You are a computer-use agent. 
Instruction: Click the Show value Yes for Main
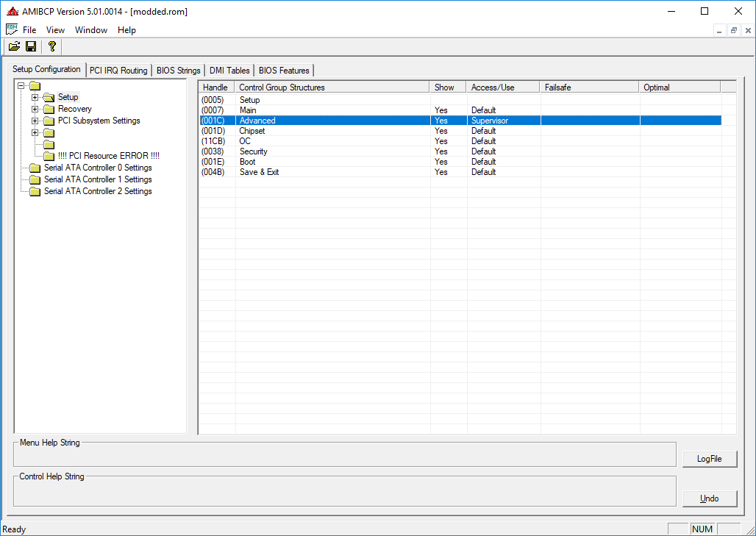pos(441,110)
